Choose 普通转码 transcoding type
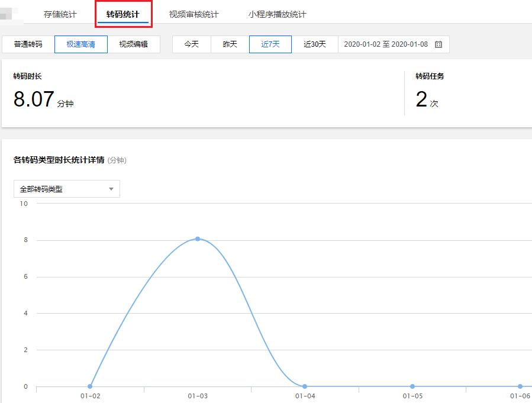This screenshot has height=403, width=532. [x=28, y=44]
